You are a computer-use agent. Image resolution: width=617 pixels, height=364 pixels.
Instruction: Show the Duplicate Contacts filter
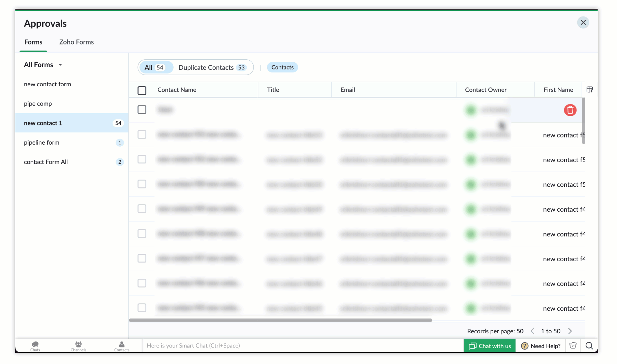pyautogui.click(x=212, y=67)
